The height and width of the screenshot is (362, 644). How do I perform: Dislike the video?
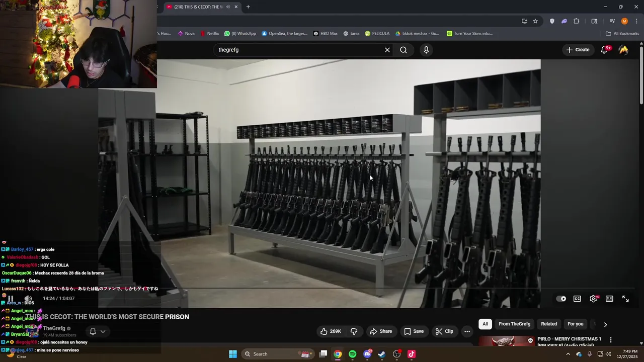[354, 331]
